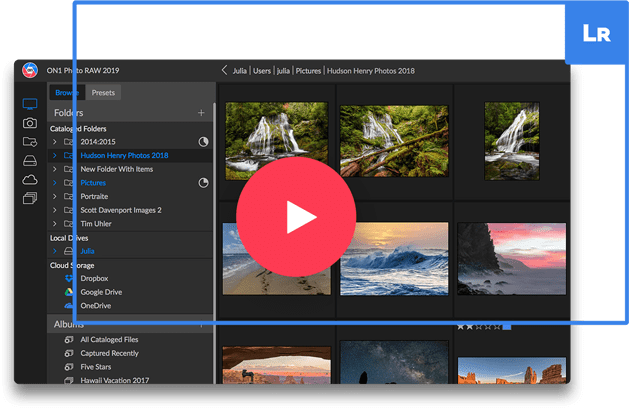
Task: Click the Lightroom LR badge icon
Action: click(x=597, y=33)
